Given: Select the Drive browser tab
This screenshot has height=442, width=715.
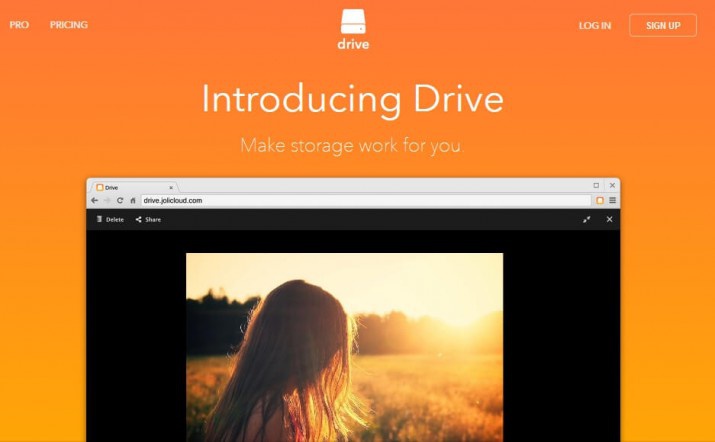Looking at the screenshot, I should pos(135,187).
